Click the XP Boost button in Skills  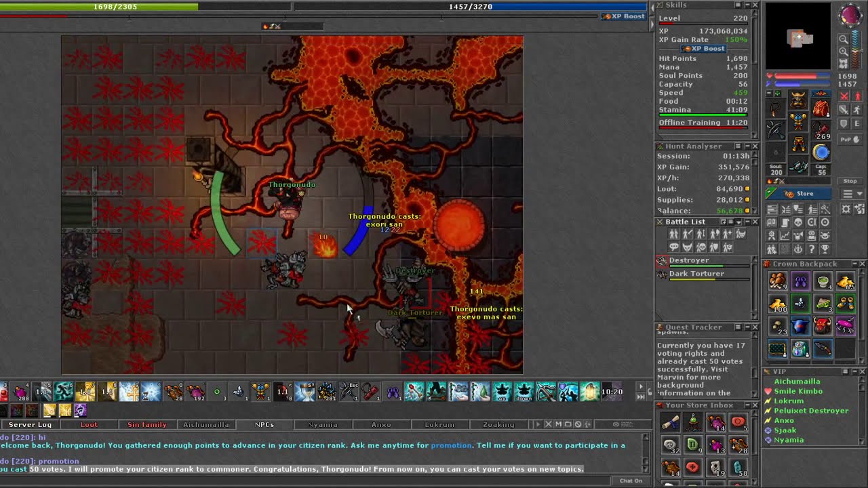(703, 49)
